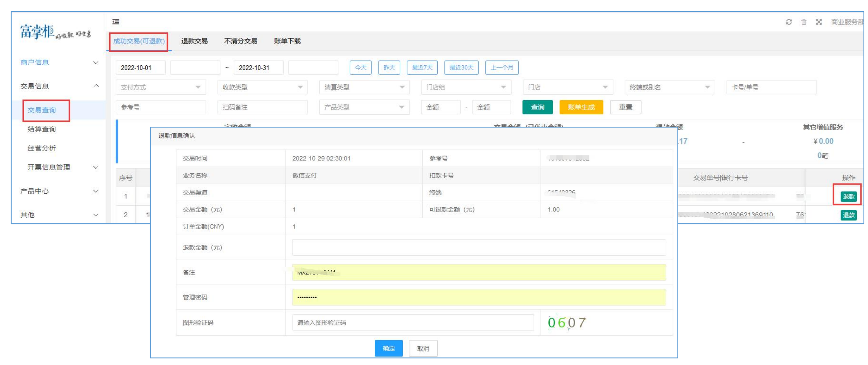The height and width of the screenshot is (365, 868).
Task: Click the green 查询 button
Action: pyautogui.click(x=537, y=107)
